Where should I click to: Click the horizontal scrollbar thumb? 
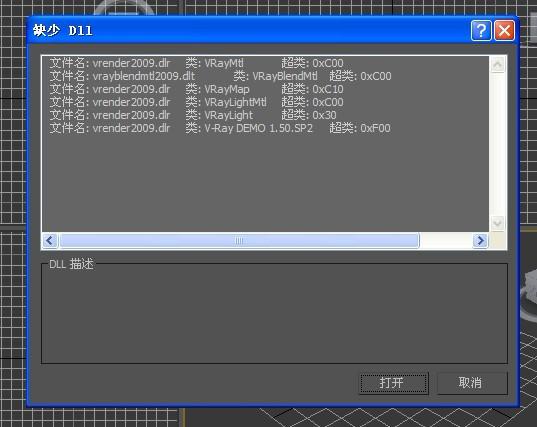click(239, 240)
